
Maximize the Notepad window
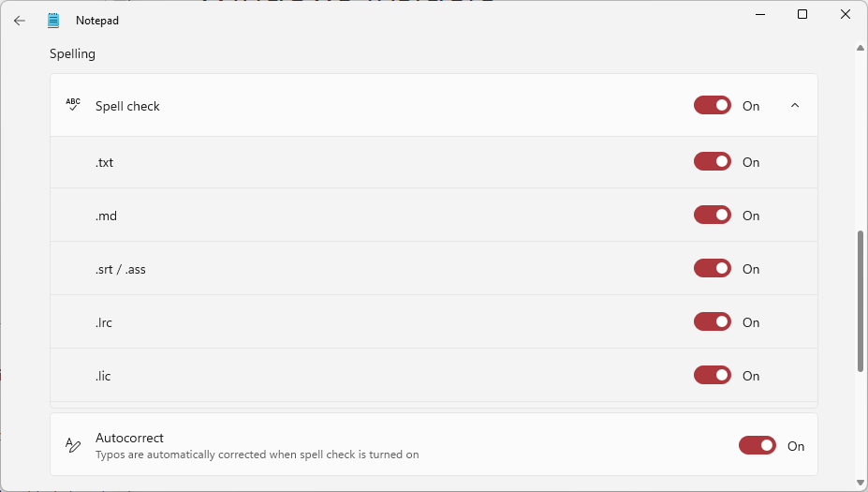[802, 14]
